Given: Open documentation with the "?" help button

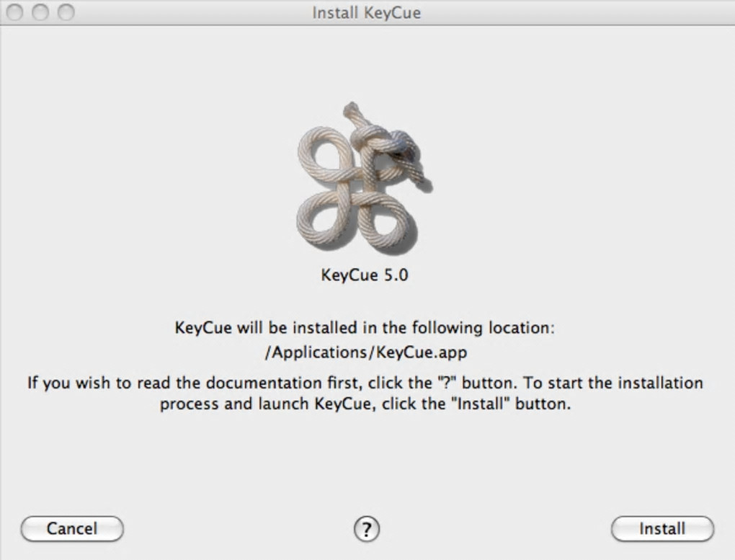Looking at the screenshot, I should [367, 529].
